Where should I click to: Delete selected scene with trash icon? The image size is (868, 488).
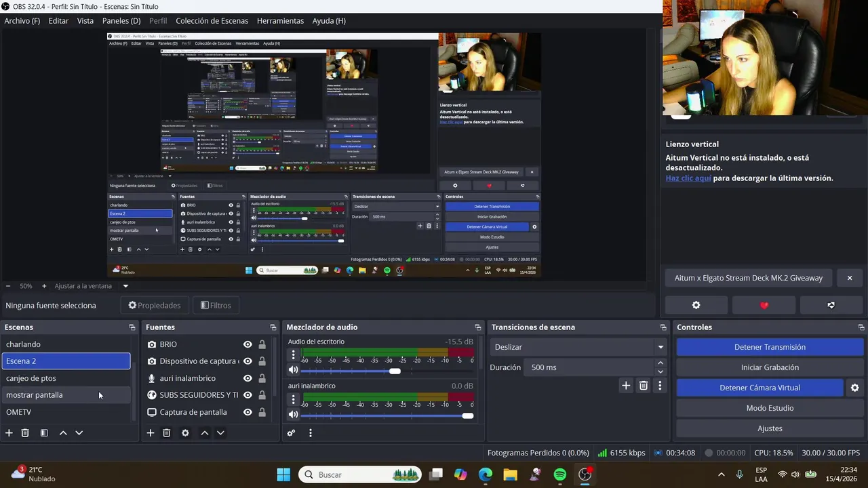click(x=25, y=433)
